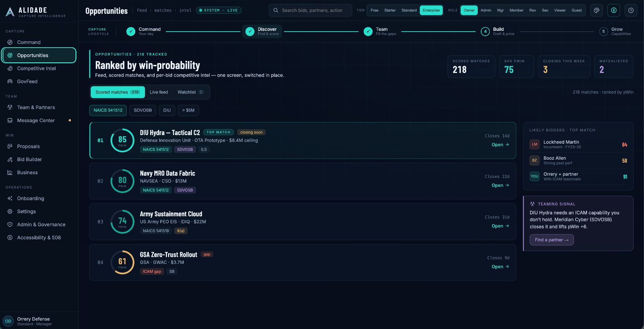Select the Free tier option

tap(375, 10)
